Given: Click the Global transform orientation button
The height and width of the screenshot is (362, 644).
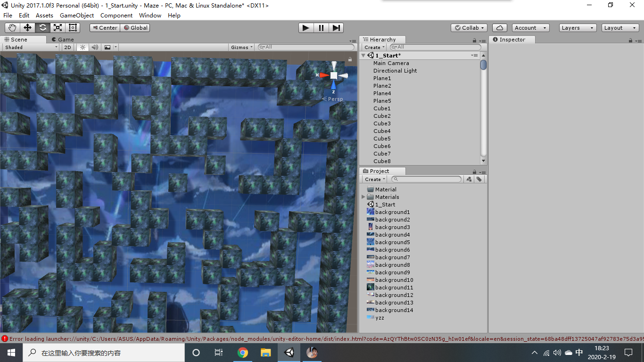Looking at the screenshot, I should pyautogui.click(x=135, y=27).
